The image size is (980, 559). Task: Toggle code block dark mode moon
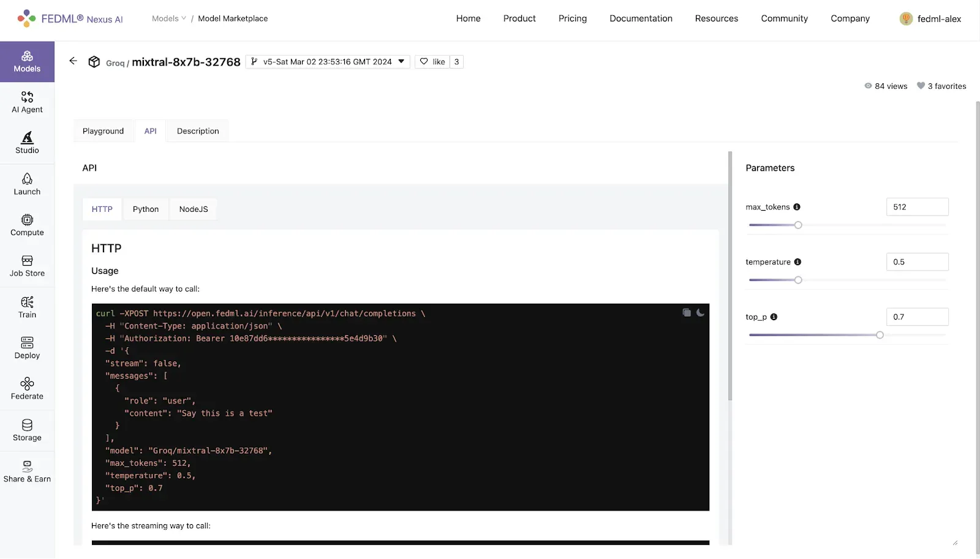(x=700, y=313)
